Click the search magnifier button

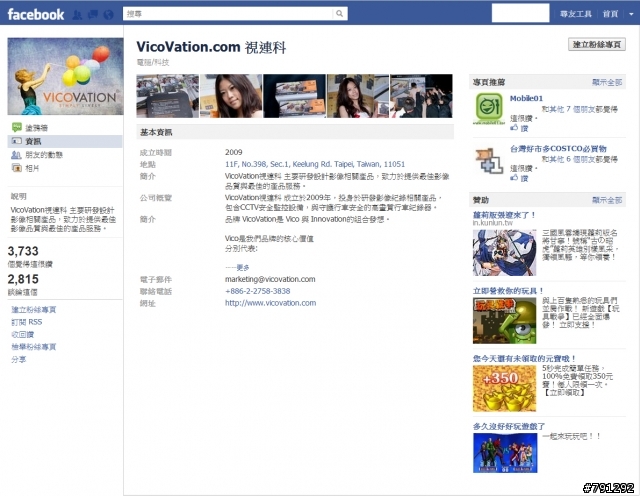340,13
